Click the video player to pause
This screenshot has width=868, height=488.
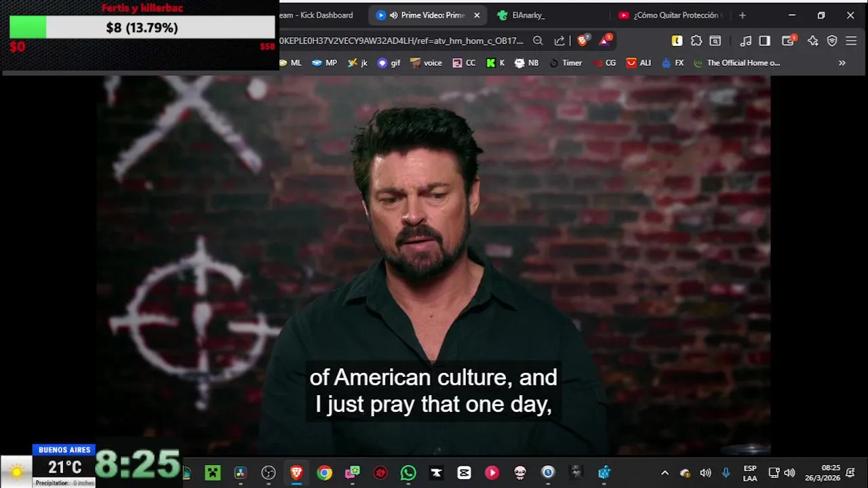(x=434, y=264)
